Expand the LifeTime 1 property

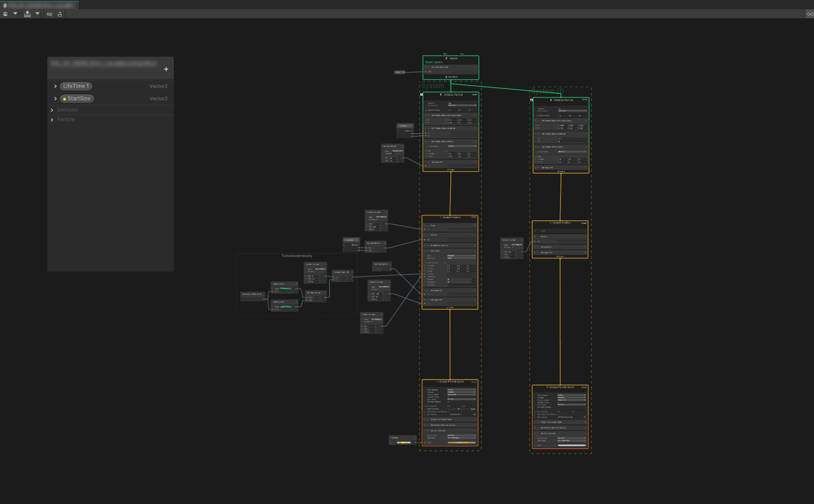pyautogui.click(x=55, y=86)
